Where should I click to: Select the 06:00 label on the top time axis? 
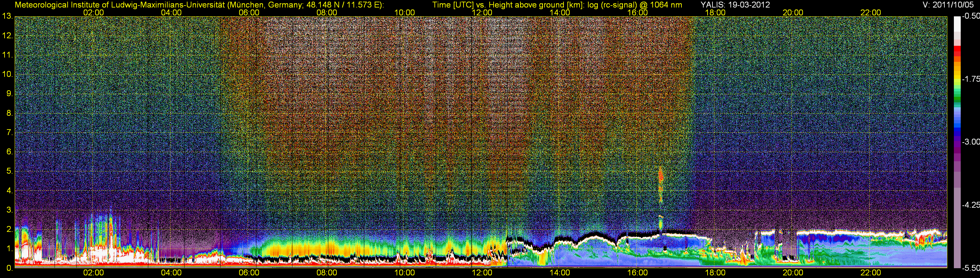(x=249, y=12)
